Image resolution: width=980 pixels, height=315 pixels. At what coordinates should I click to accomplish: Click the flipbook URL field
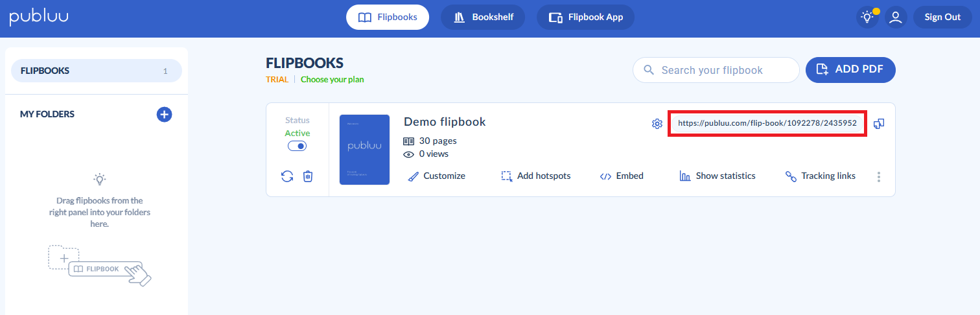click(767, 123)
